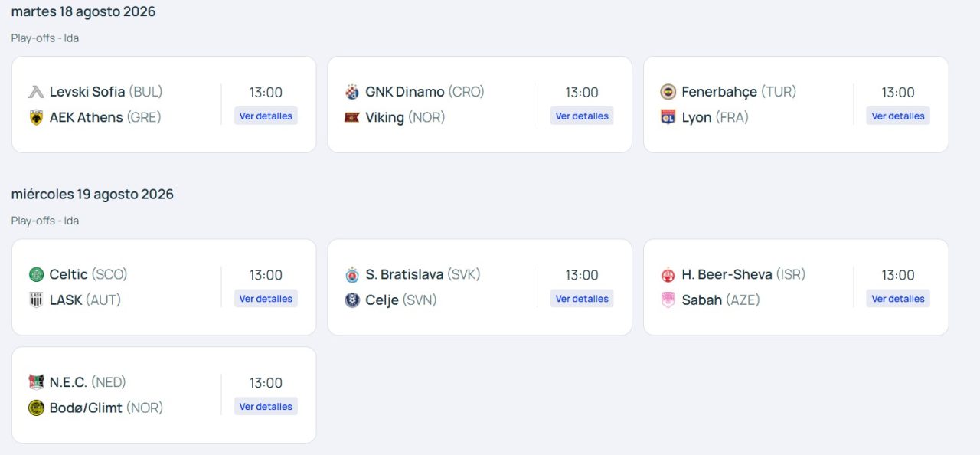
Task: Open Ver detalles for Levski Sofia match
Action: pyautogui.click(x=266, y=116)
